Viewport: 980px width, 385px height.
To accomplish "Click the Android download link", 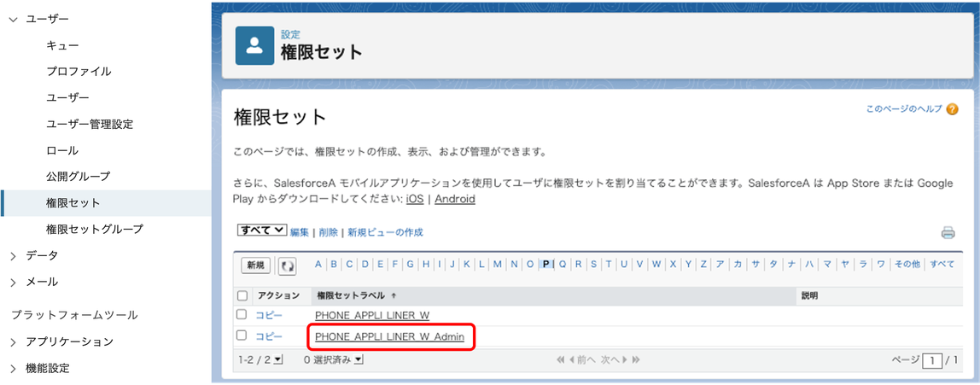I will pos(455,200).
